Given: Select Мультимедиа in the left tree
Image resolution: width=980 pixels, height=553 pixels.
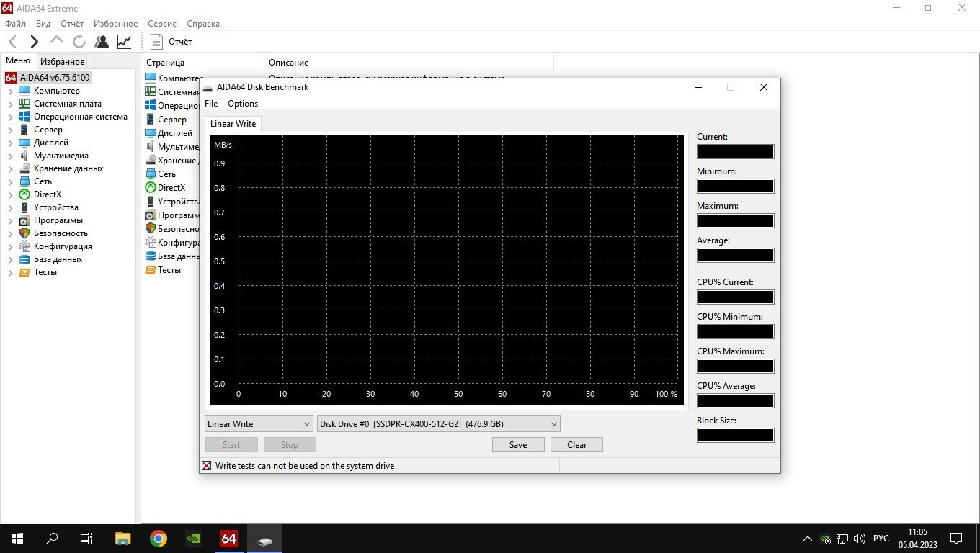Looking at the screenshot, I should [x=61, y=156].
